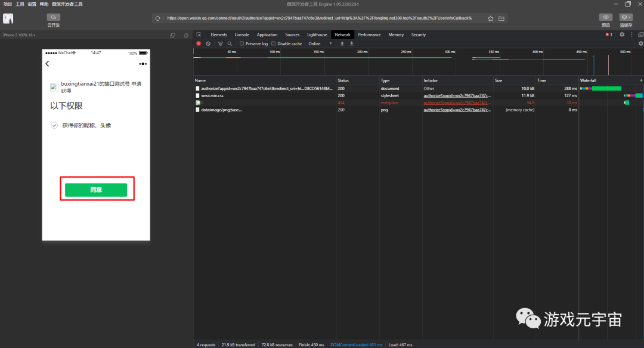Image resolution: width=644 pixels, height=348 pixels.
Task: Clear the network request log
Action: coord(208,44)
